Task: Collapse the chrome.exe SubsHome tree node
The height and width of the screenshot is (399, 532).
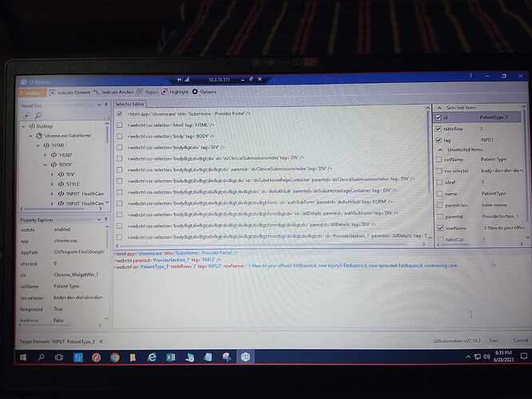Action: tap(30, 136)
